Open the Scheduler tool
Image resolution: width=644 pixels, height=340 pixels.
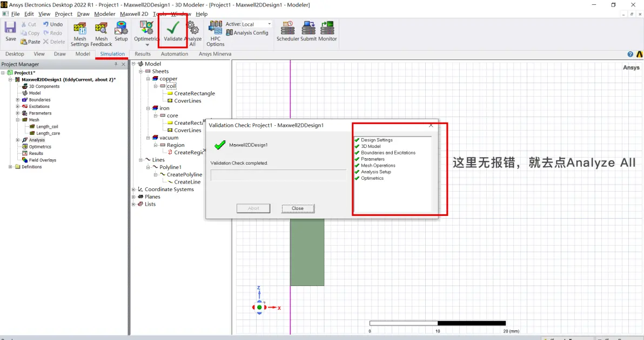click(x=287, y=31)
